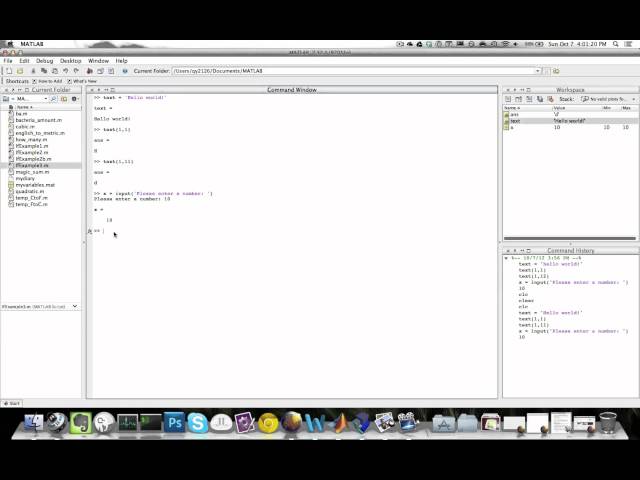Image resolution: width=640 pixels, height=480 pixels.
Task: Click the Redo toolbar icon
Action: (x=76, y=71)
